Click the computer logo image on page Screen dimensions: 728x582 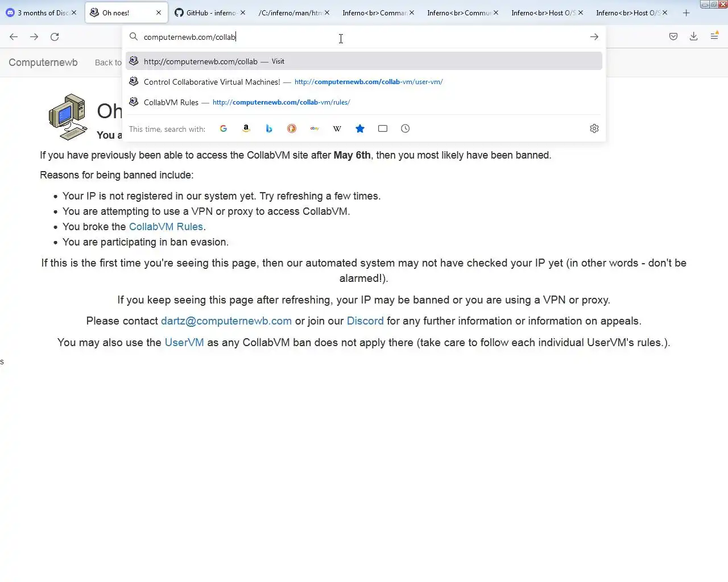67,117
